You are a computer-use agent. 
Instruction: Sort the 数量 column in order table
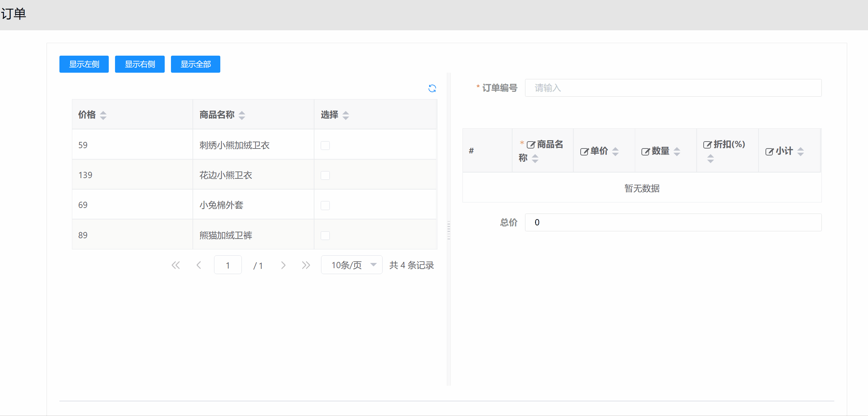tap(677, 152)
